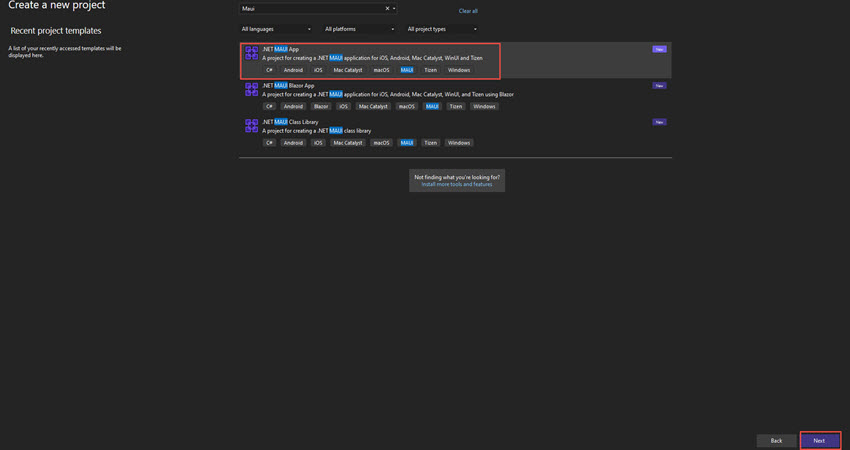
Task: Select the .NET MAUI Blazor App title text
Action: point(288,86)
